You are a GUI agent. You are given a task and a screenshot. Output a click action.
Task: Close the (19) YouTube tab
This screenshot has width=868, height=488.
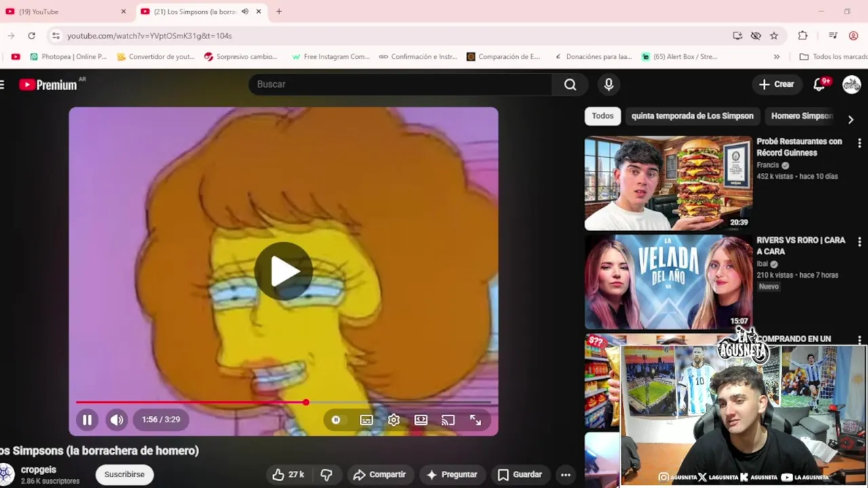click(x=123, y=12)
